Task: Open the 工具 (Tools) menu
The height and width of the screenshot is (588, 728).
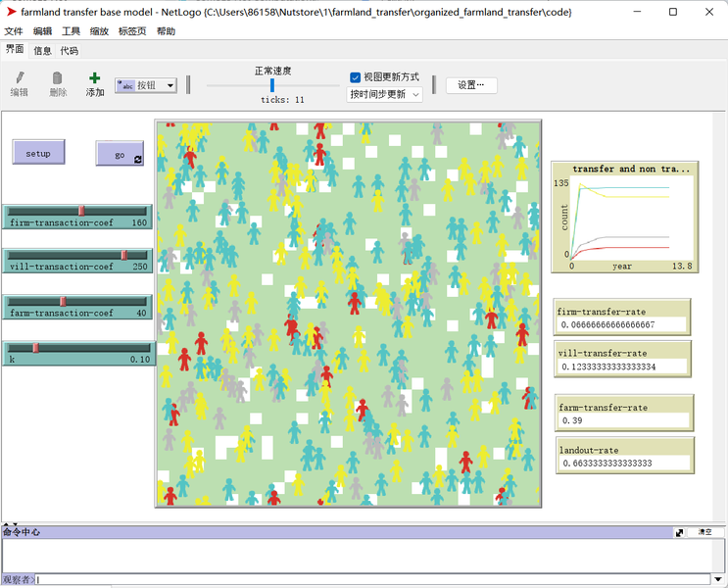Action: 71,31
